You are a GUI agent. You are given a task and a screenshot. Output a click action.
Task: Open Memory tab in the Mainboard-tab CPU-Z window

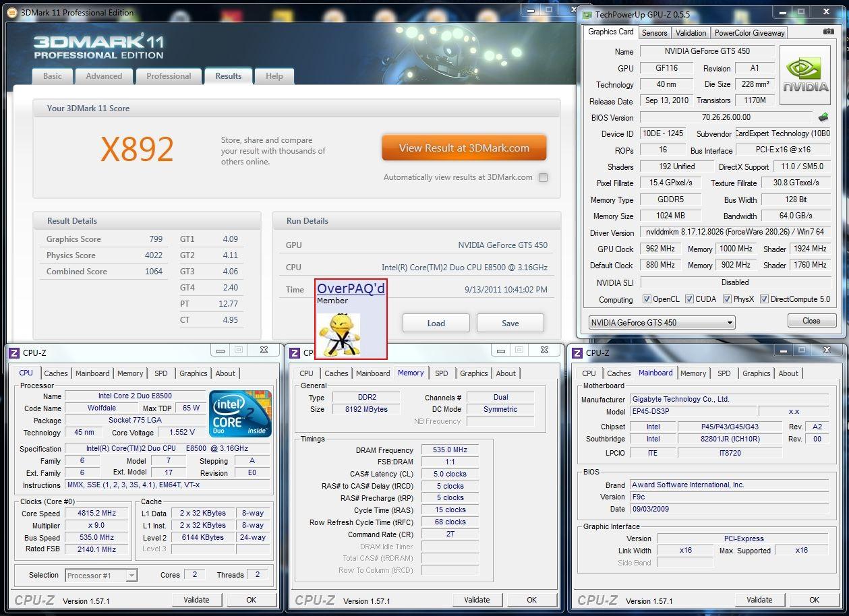coord(693,373)
